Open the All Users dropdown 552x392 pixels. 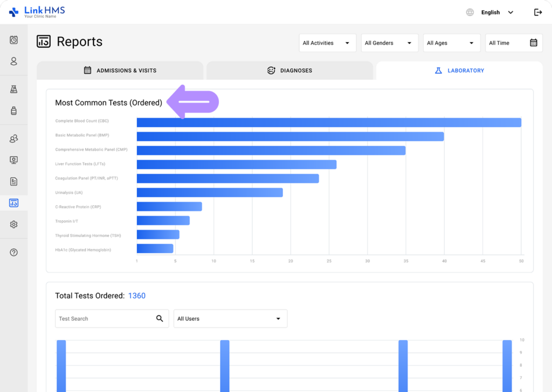point(230,319)
